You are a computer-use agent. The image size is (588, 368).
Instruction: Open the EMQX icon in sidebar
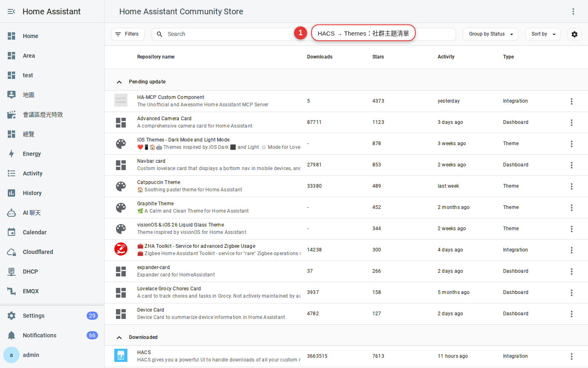pyautogui.click(x=11, y=291)
